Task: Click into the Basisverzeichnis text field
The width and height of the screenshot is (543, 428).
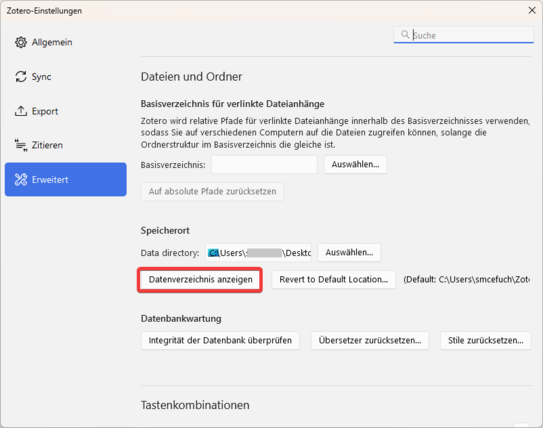Action: (x=264, y=164)
